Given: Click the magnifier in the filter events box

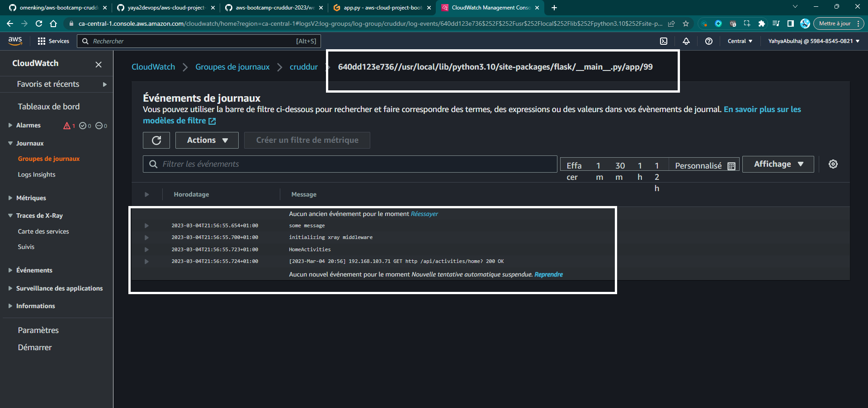Looking at the screenshot, I should 153,164.
